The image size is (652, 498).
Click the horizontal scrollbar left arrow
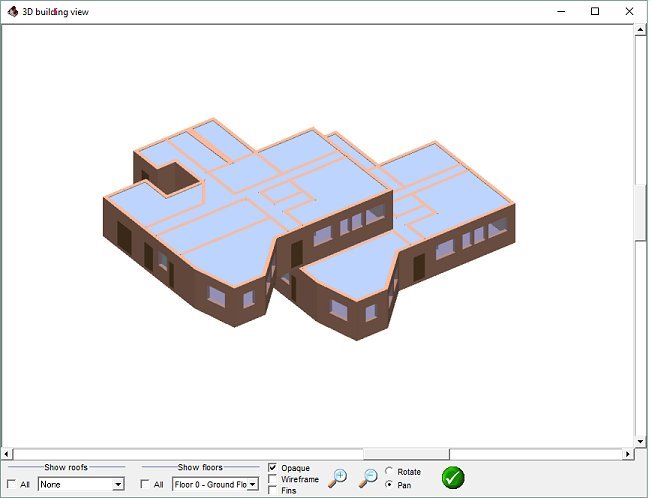point(7,454)
